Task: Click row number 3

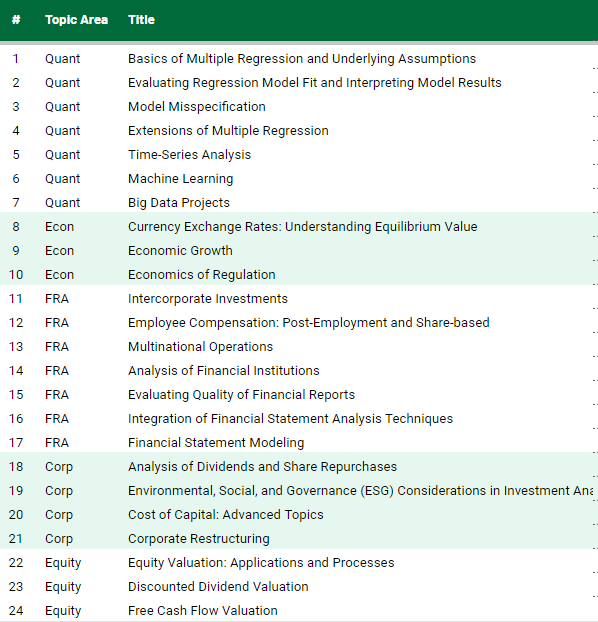Action: pyautogui.click(x=16, y=107)
